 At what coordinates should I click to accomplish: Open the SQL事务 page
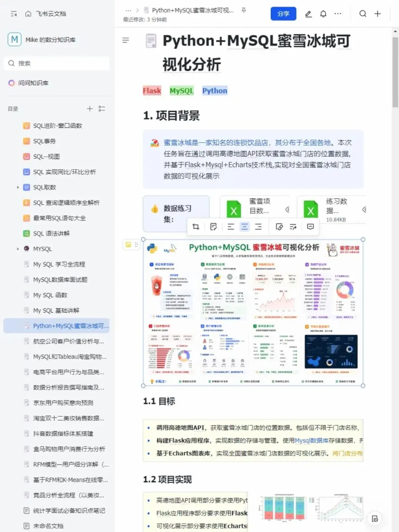[44, 141]
